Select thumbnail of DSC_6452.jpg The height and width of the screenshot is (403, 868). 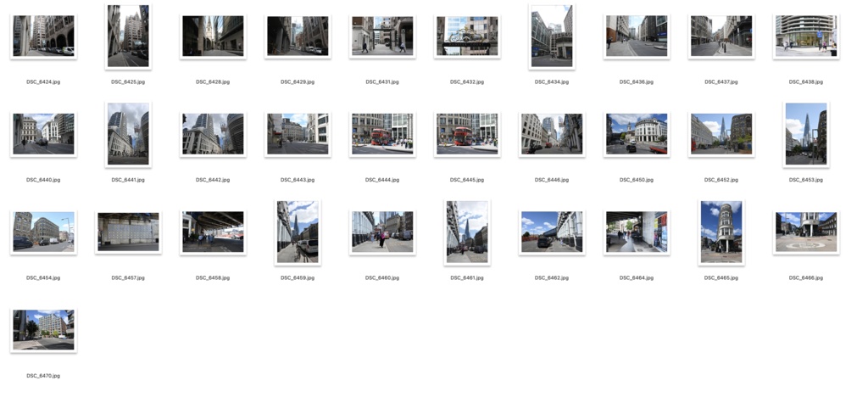tap(721, 134)
